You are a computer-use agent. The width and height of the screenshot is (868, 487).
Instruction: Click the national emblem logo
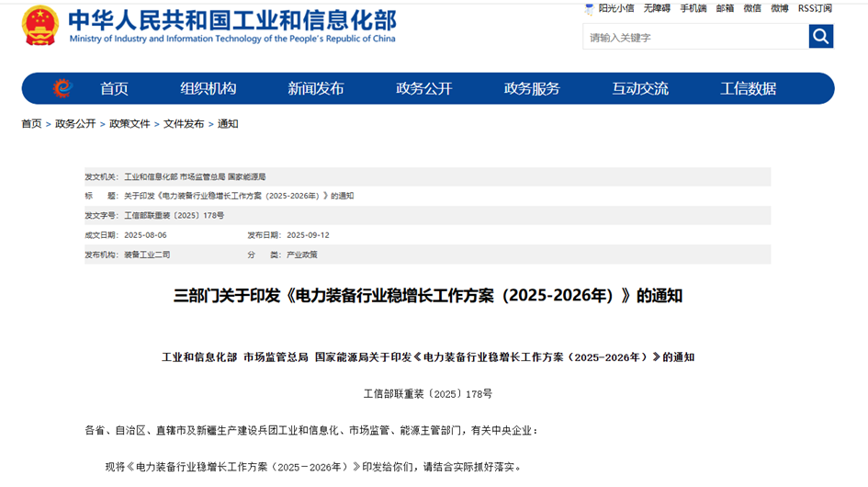(x=40, y=25)
